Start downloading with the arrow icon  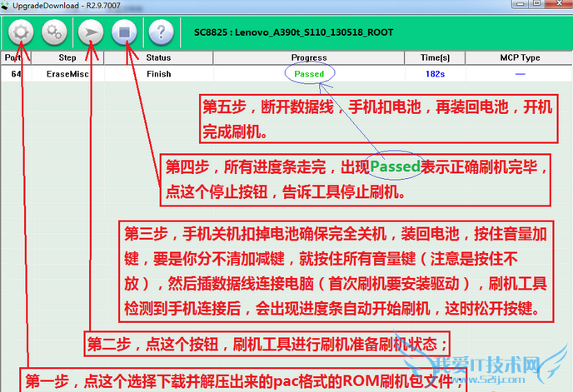[x=91, y=32]
